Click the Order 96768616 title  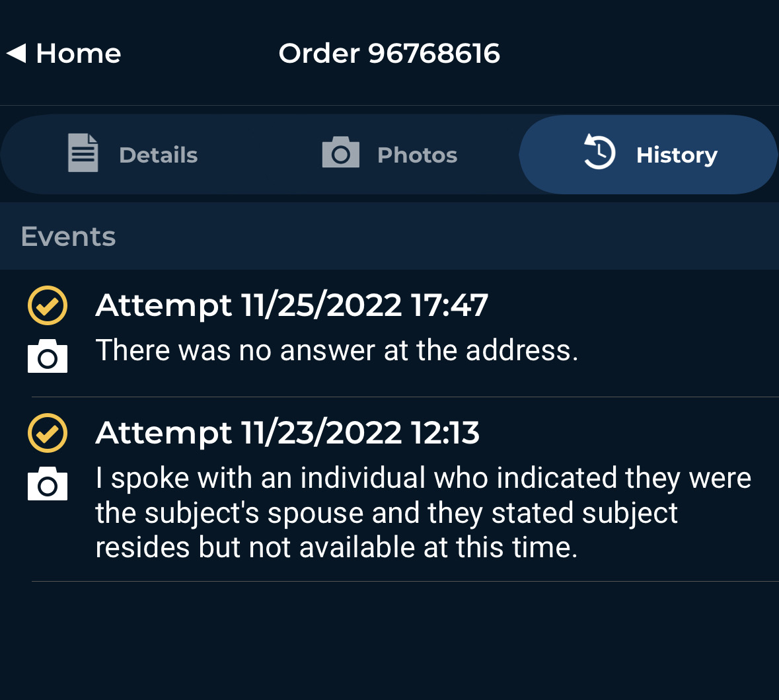click(x=389, y=54)
